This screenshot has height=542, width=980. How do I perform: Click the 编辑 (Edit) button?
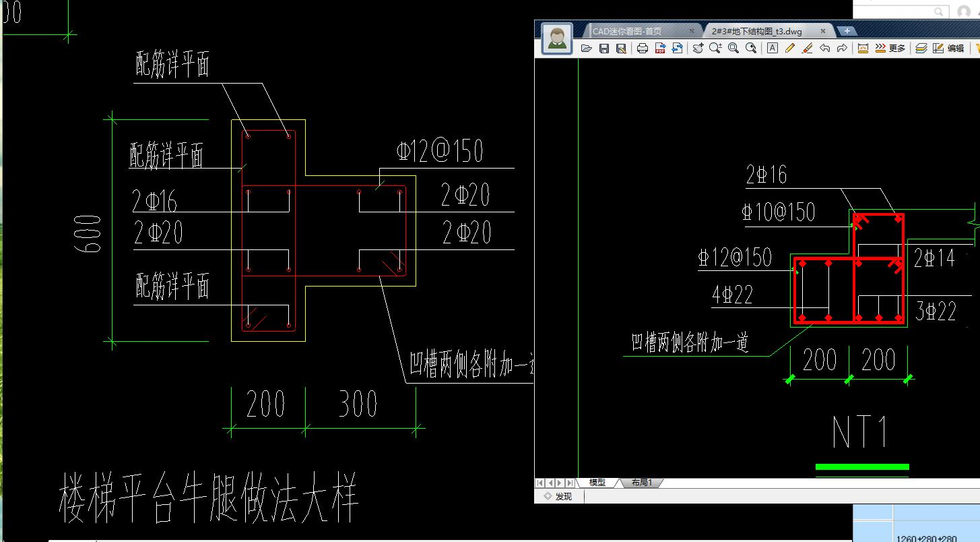coord(948,48)
